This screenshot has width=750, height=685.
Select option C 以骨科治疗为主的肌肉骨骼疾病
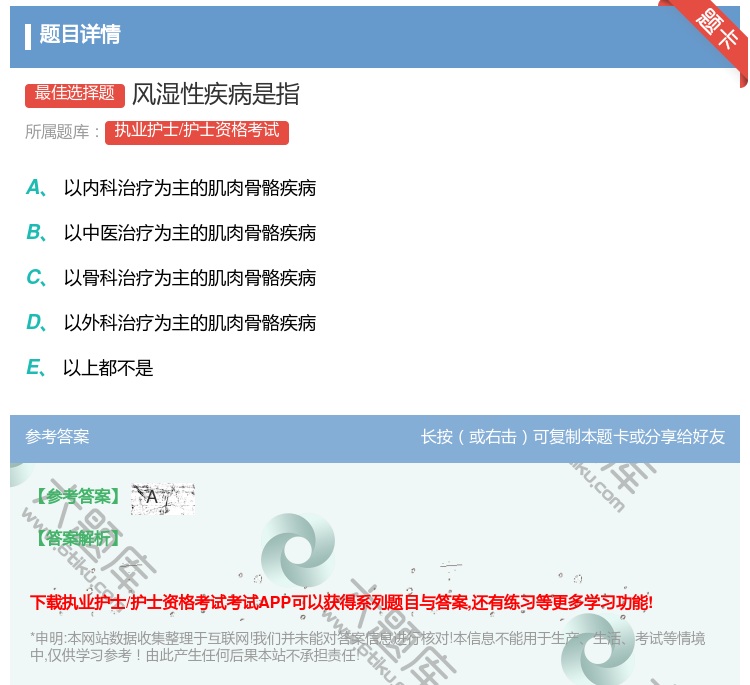point(171,278)
